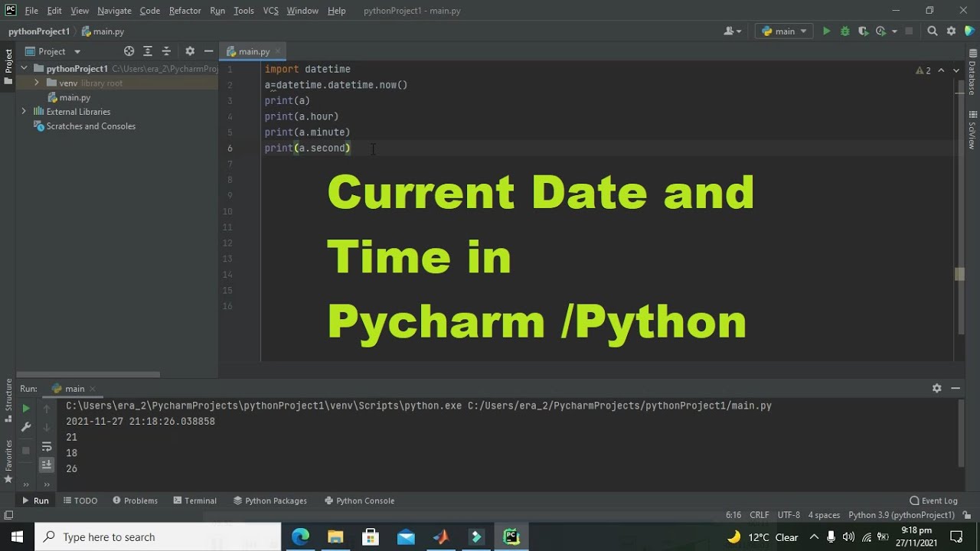This screenshot has height=551, width=980.
Task: Rerun program in Run panel
Action: [26, 409]
